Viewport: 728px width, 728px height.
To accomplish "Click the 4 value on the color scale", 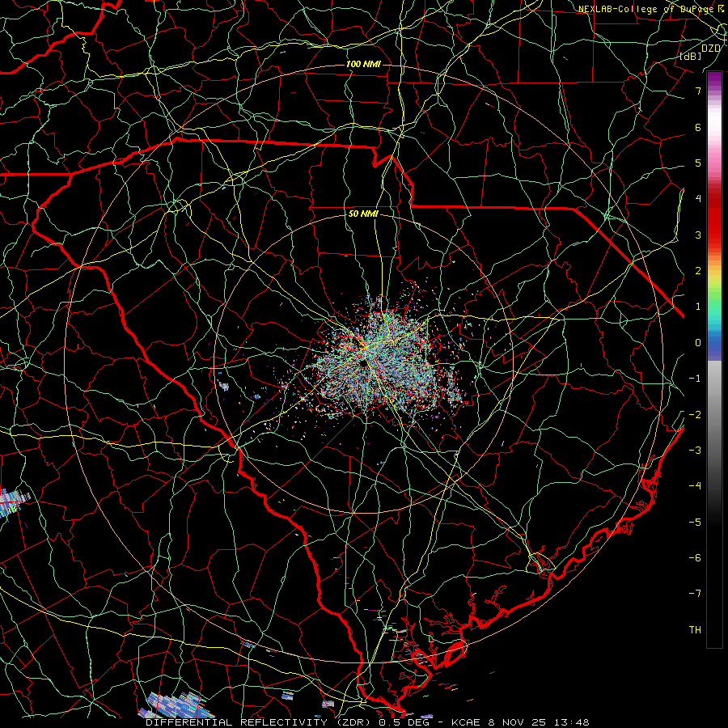I will (698, 199).
